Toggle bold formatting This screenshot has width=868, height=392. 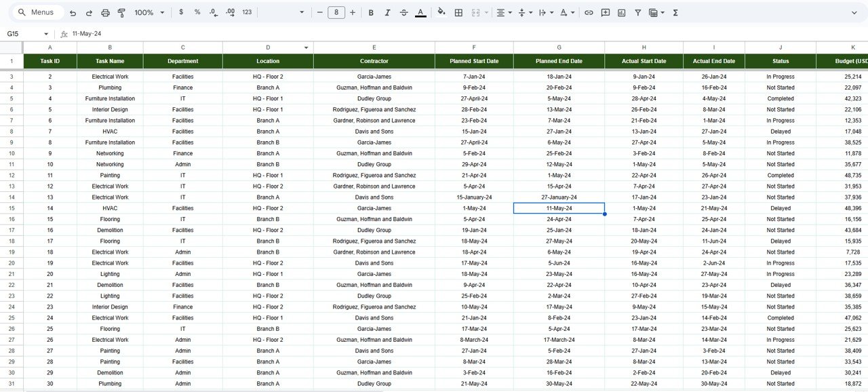coord(370,12)
